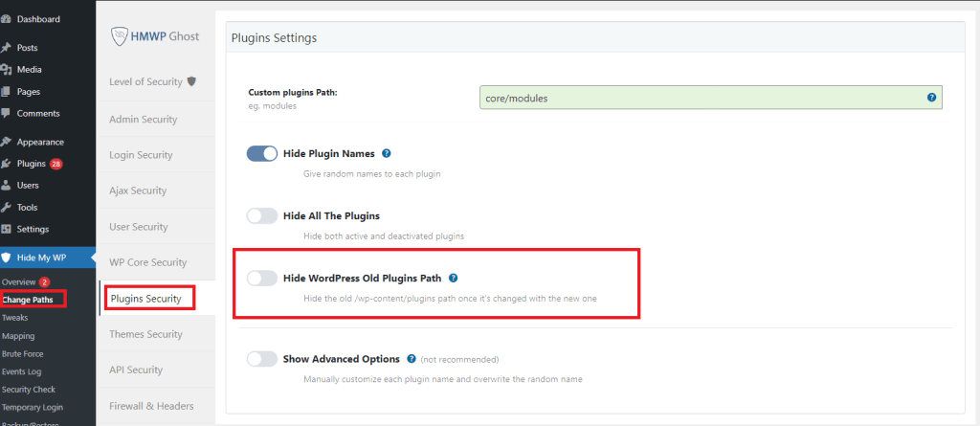Open the Temporary Login submenu link

tap(33, 407)
